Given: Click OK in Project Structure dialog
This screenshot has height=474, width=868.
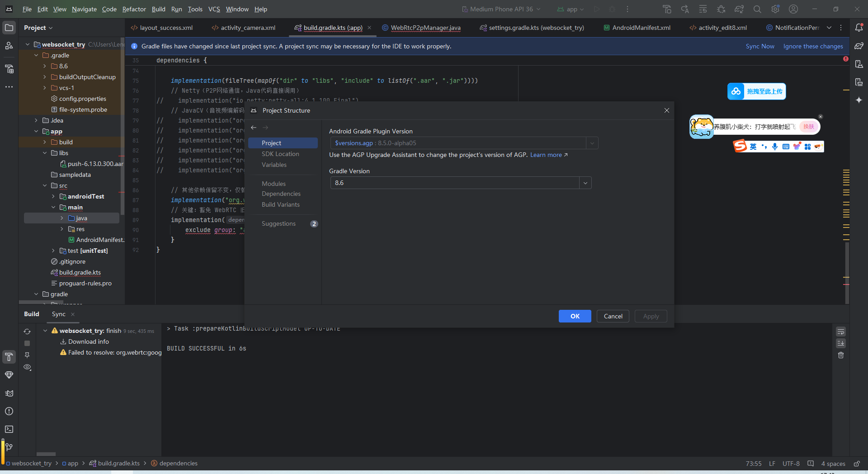Looking at the screenshot, I should [x=575, y=316].
